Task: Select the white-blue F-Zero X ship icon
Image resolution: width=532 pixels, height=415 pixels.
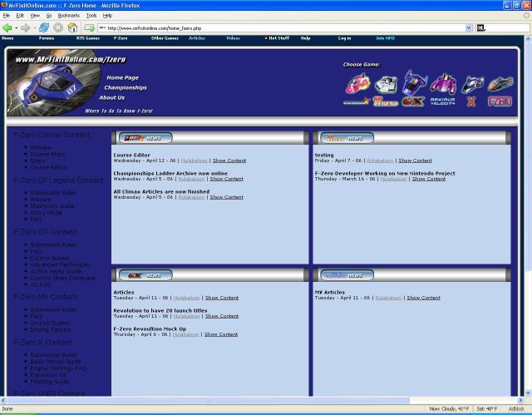Action: tap(472, 85)
